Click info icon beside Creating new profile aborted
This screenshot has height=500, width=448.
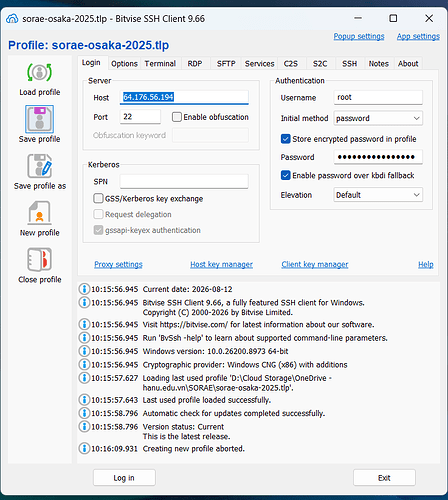click(84, 448)
